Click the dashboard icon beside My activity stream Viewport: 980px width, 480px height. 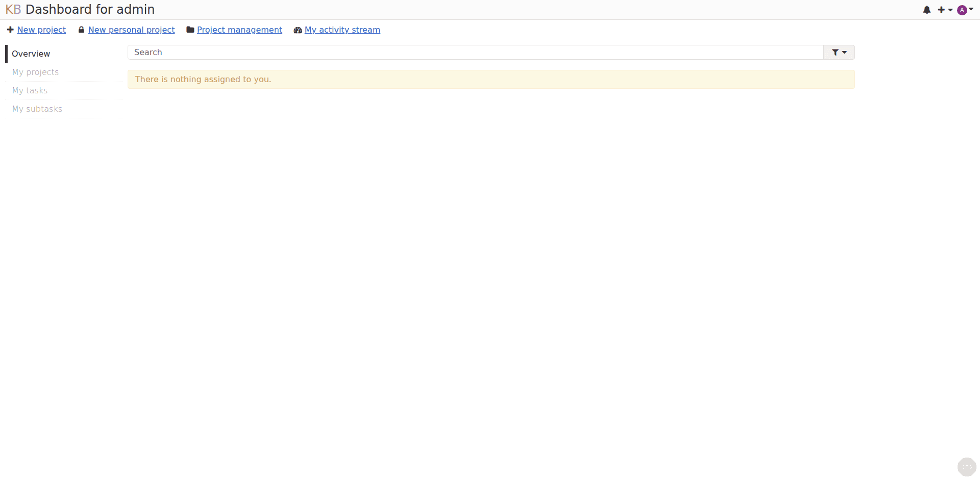pyautogui.click(x=298, y=30)
